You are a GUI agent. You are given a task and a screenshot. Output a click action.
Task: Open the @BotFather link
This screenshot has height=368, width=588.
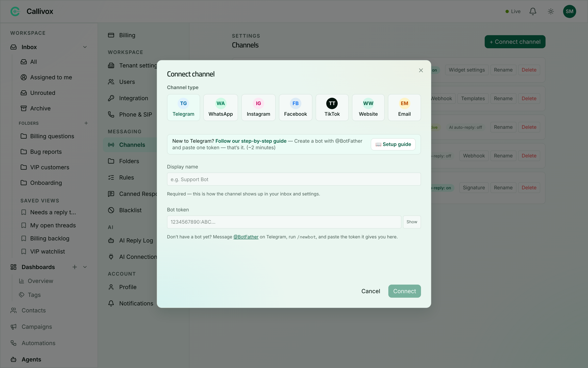[x=246, y=237]
